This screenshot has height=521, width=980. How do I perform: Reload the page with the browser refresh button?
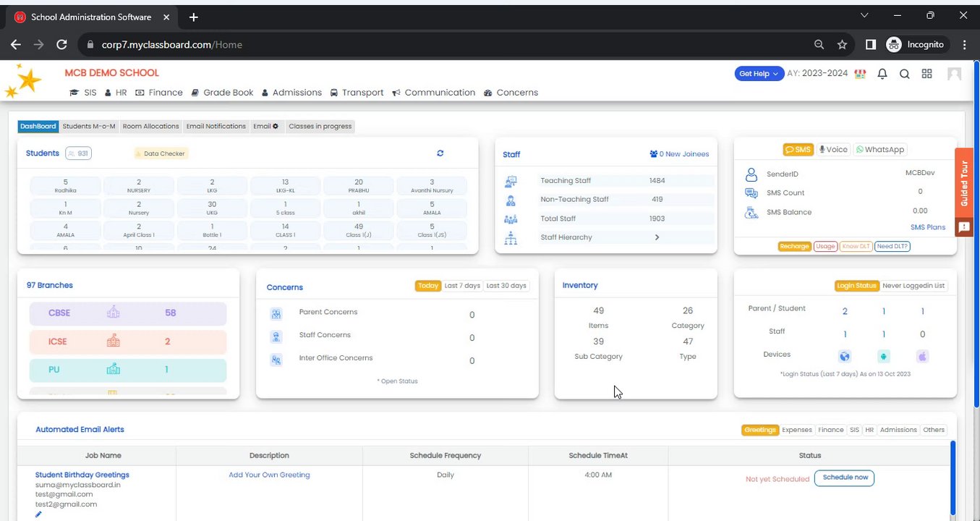(62, 45)
